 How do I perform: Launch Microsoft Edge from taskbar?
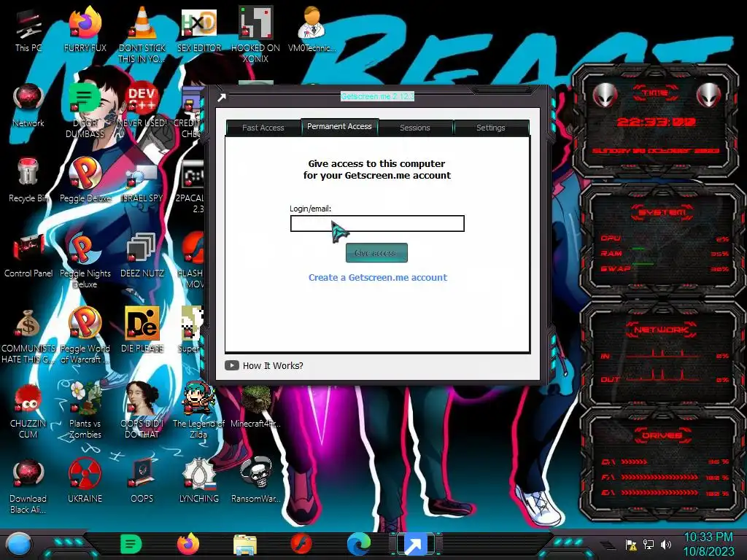point(359,544)
